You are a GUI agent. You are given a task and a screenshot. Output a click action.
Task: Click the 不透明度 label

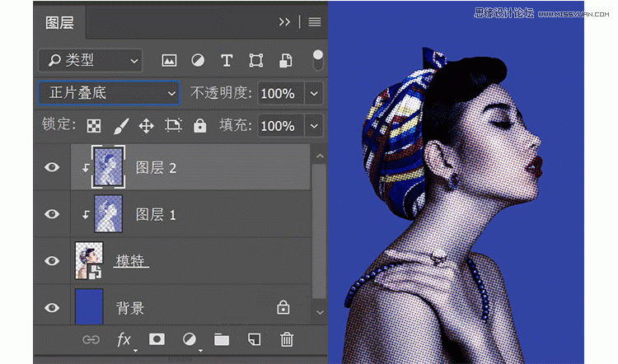[x=221, y=93]
